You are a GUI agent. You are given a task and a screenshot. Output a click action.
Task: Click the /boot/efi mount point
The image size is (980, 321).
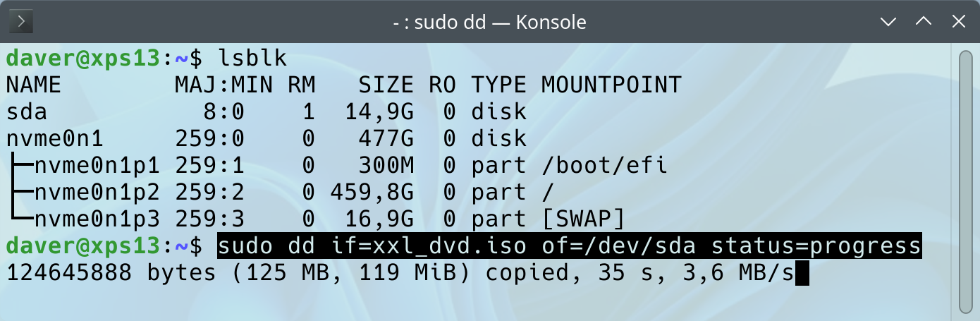(604, 166)
